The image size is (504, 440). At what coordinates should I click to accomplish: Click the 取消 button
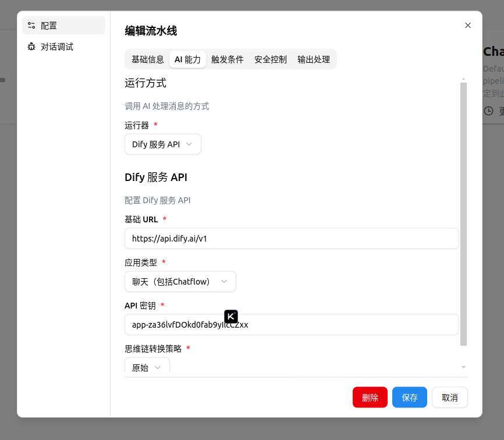450,398
